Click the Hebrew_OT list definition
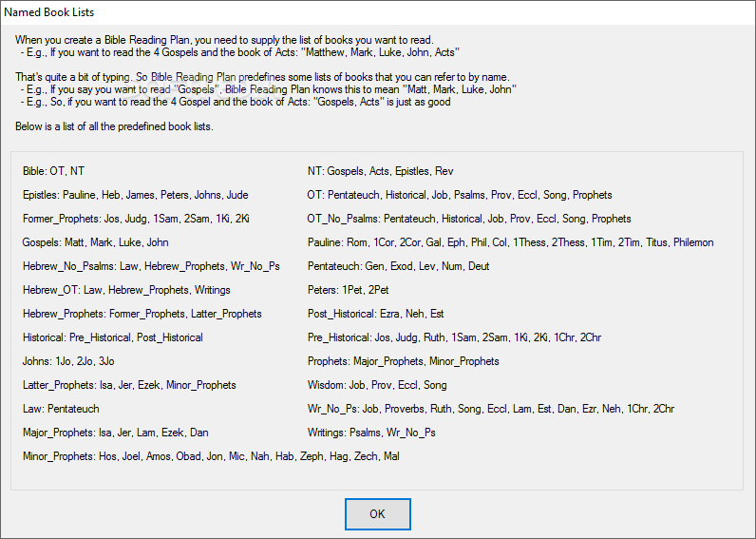This screenshot has width=756, height=539. click(126, 290)
